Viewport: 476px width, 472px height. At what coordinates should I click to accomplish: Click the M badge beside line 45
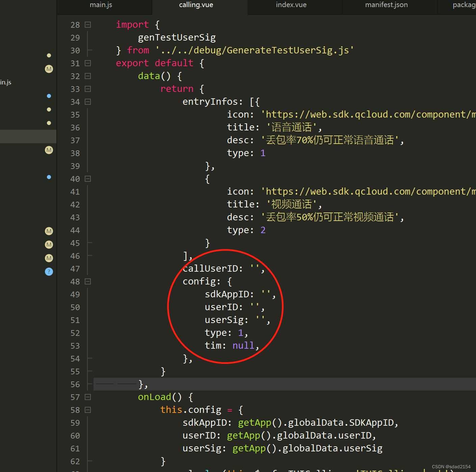coord(49,245)
